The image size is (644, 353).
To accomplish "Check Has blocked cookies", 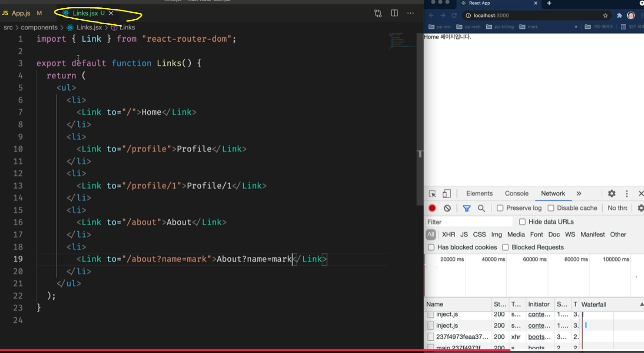I will click(x=431, y=247).
